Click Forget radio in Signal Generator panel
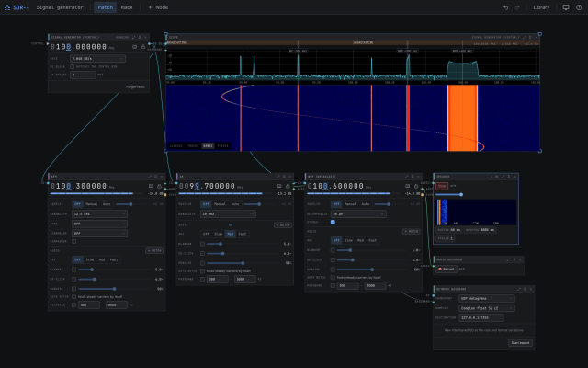The width and height of the screenshot is (588, 368). coord(135,87)
